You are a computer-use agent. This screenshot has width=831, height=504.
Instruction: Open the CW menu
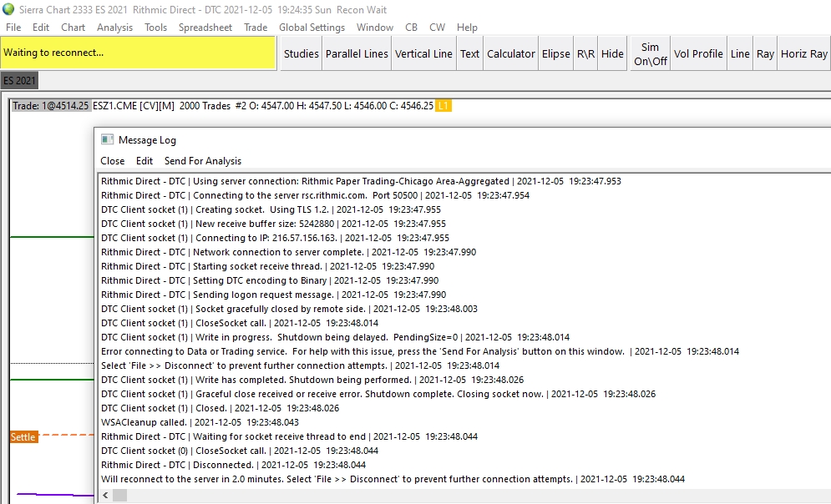tap(437, 28)
